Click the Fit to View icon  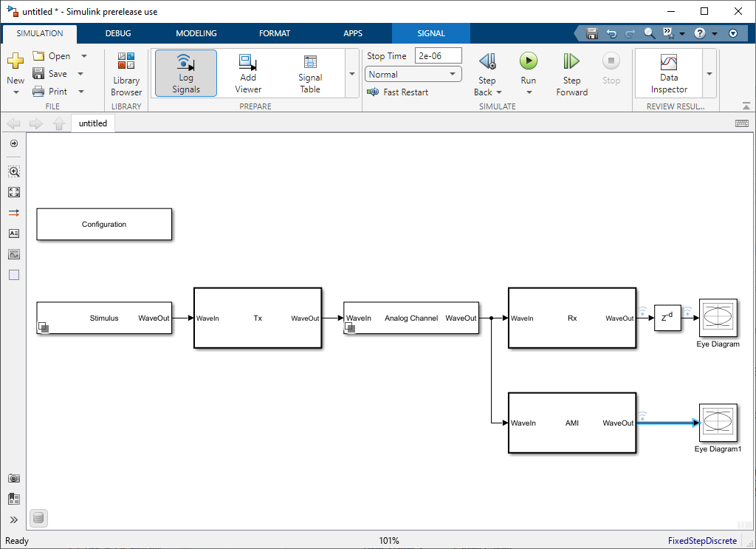[x=14, y=192]
